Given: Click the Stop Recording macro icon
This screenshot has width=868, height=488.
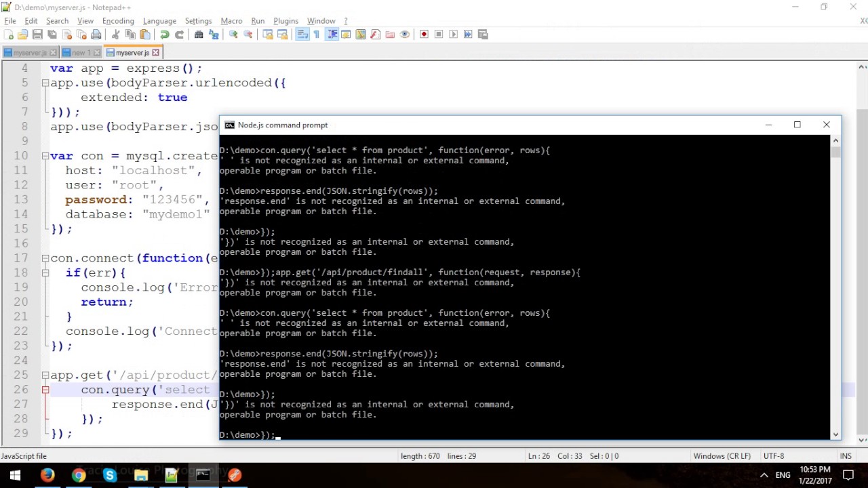Looking at the screenshot, I should pyautogui.click(x=438, y=34).
